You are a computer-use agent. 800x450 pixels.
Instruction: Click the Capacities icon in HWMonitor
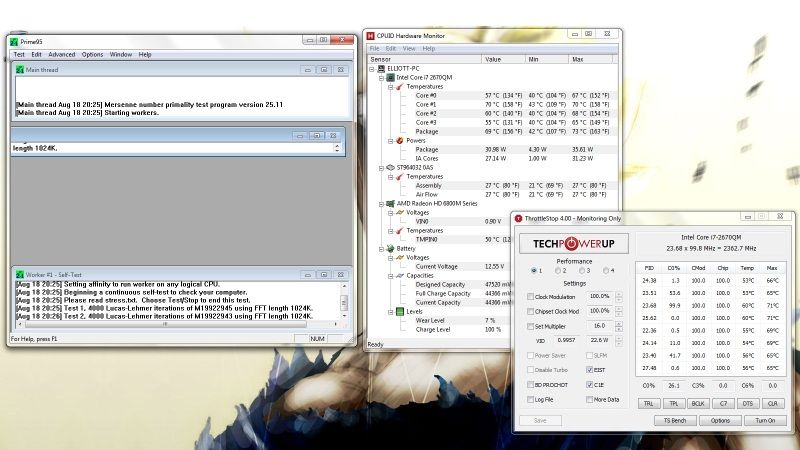[399, 276]
